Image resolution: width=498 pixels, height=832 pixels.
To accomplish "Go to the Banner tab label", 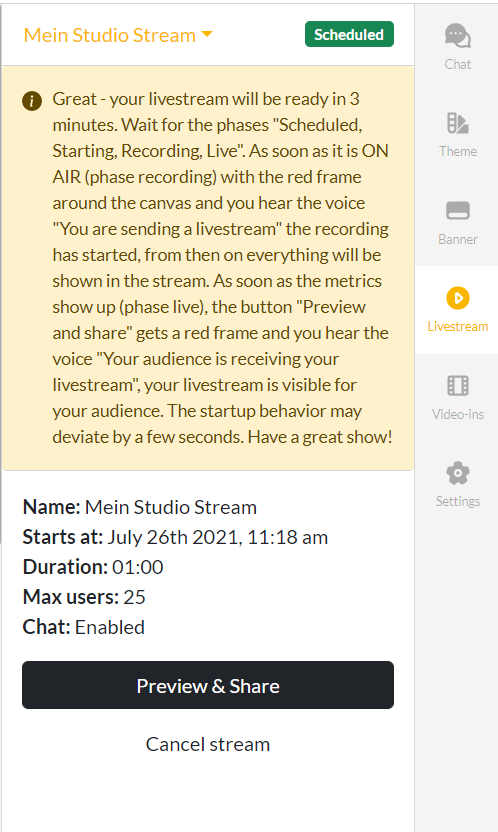I will click(458, 239).
